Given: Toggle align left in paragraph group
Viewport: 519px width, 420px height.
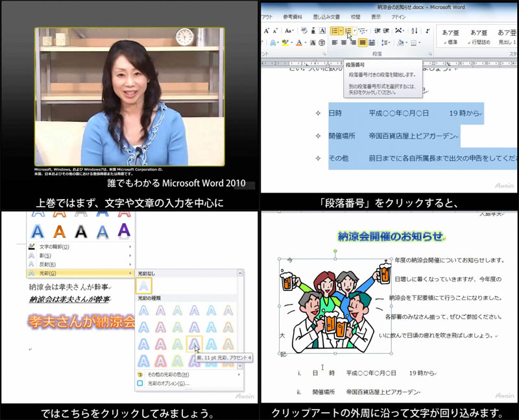Looking at the screenshot, I should click(335, 43).
